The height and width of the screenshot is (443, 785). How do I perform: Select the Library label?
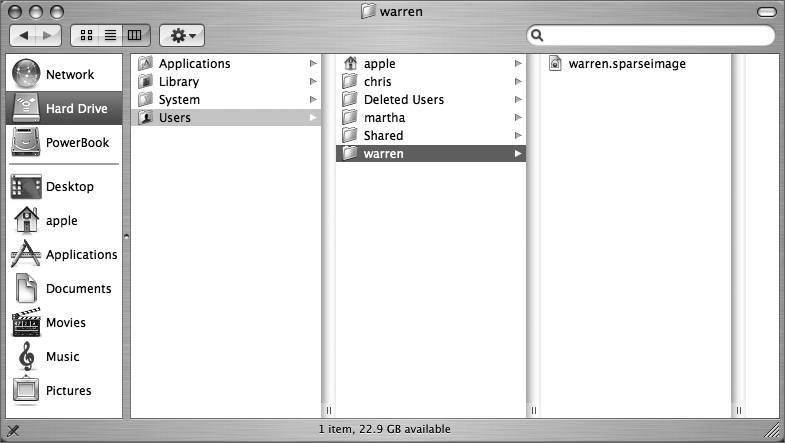coord(179,82)
